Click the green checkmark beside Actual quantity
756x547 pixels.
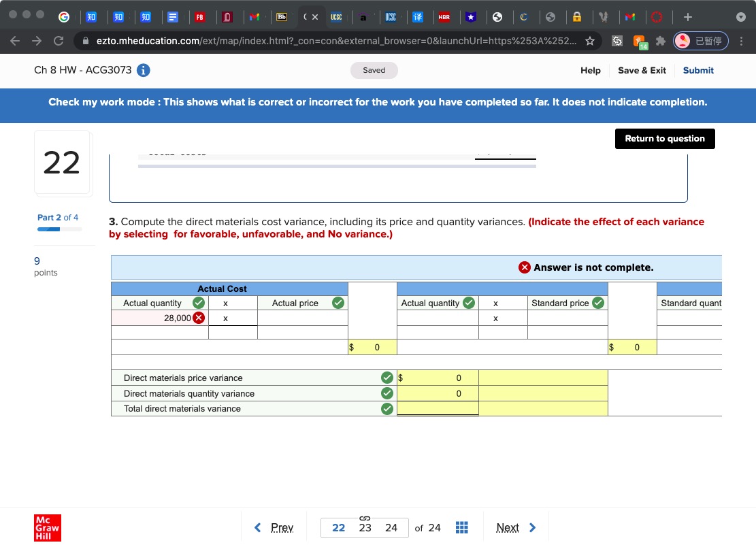pos(198,303)
